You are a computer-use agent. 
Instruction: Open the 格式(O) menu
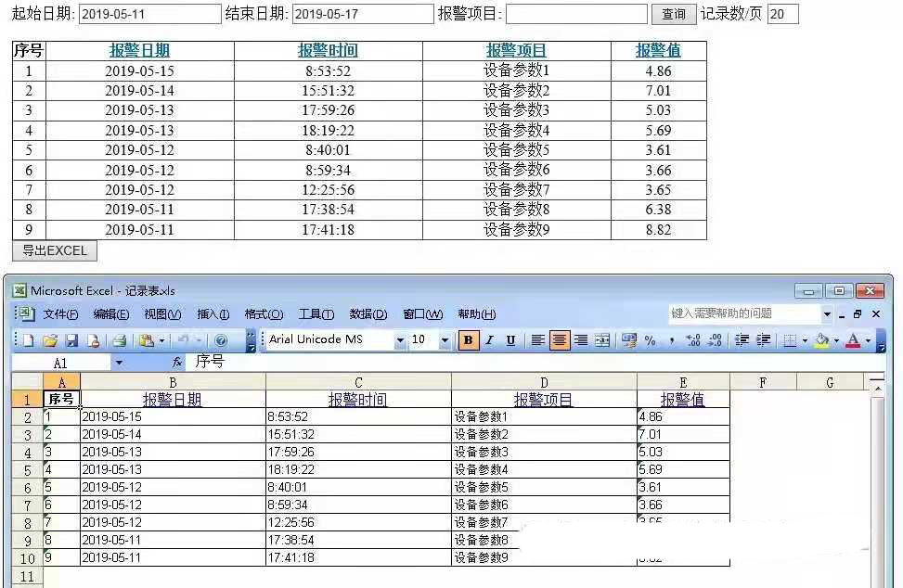click(x=264, y=314)
